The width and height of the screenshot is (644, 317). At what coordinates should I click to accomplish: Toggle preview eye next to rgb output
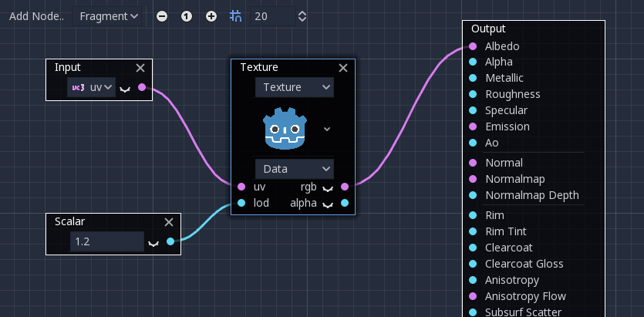point(327,188)
